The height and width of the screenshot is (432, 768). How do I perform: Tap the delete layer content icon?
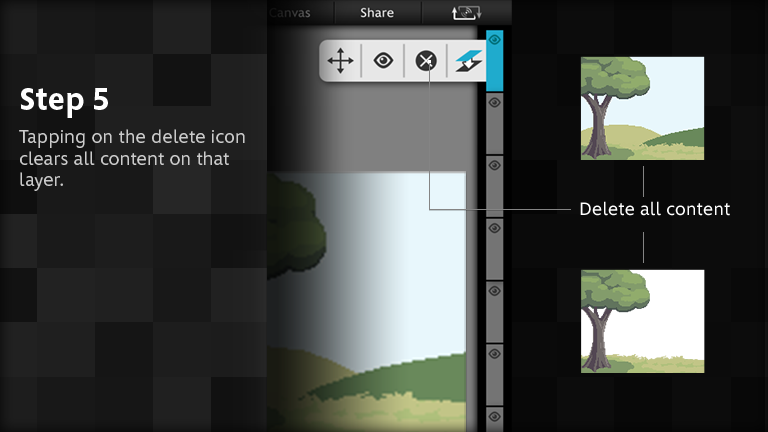426,61
